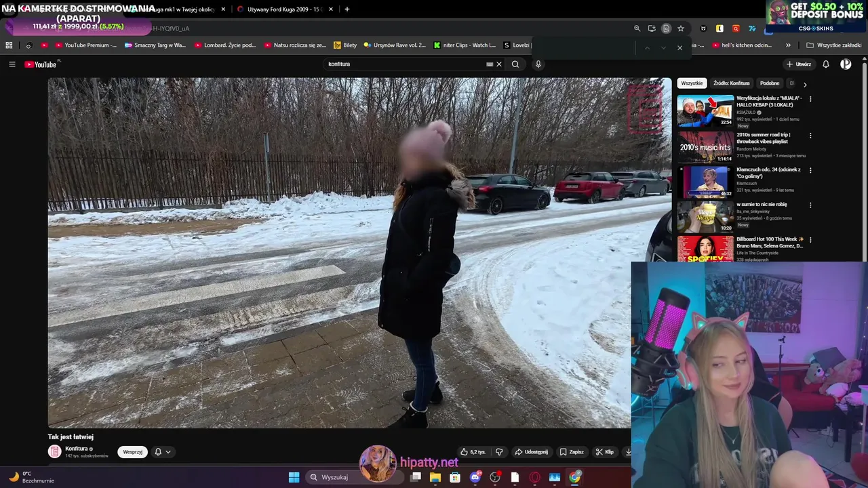Viewport: 868px width, 488px height.
Task: Open the YouTube account avatar menu
Action: 846,64
